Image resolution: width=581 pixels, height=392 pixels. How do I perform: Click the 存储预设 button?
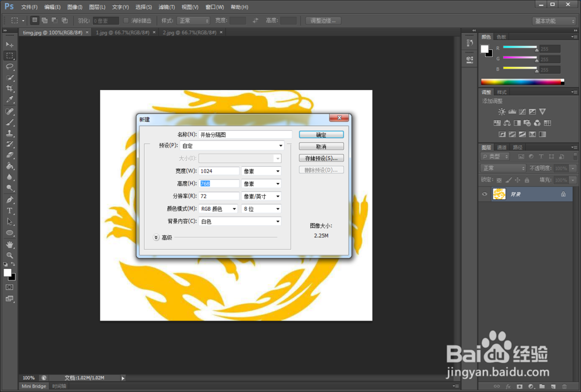point(321,157)
